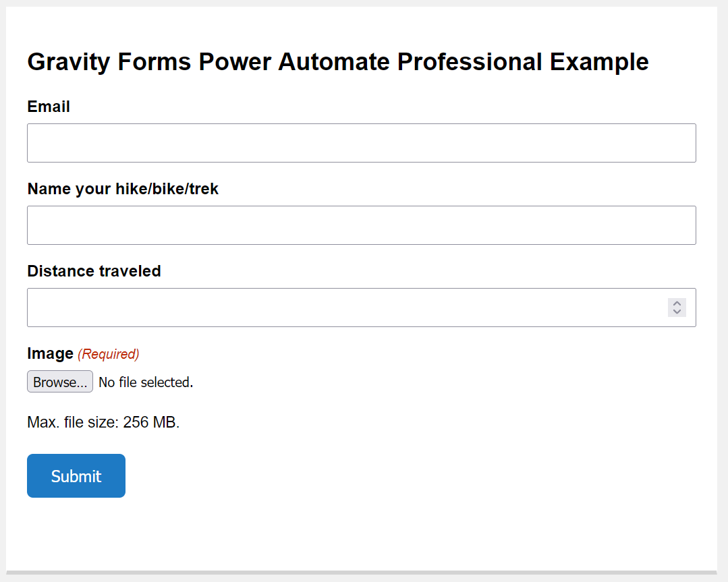Submit the form with Submit button
The image size is (728, 582).
click(76, 475)
